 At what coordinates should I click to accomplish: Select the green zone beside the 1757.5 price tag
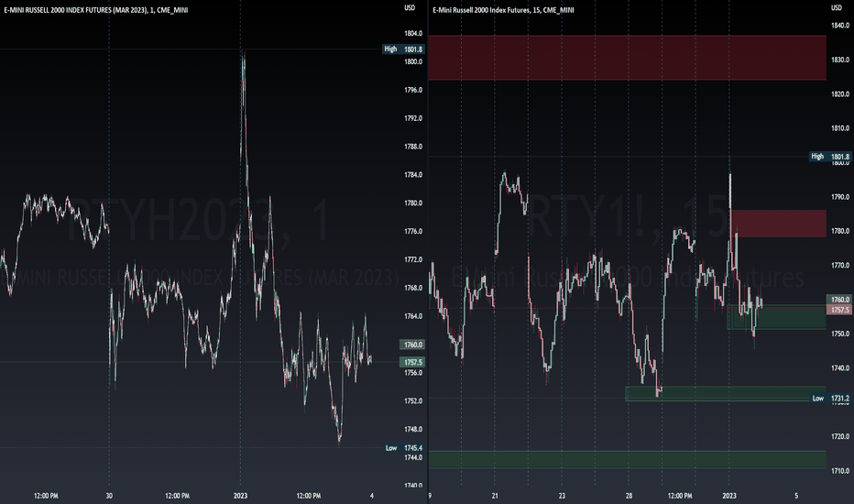click(777, 317)
